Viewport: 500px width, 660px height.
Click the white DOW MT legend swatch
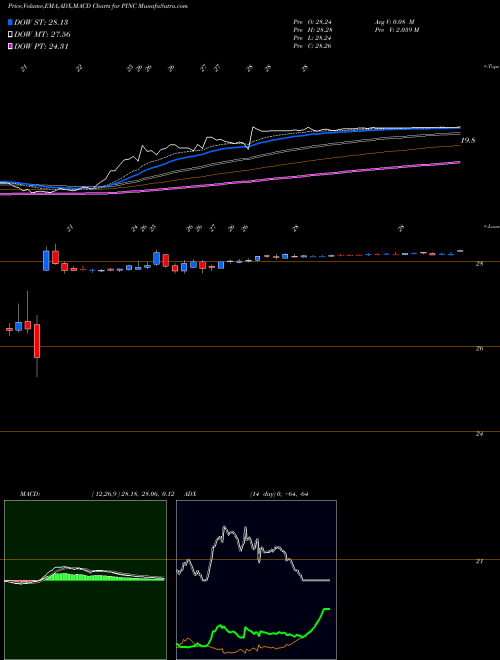(x=10, y=35)
